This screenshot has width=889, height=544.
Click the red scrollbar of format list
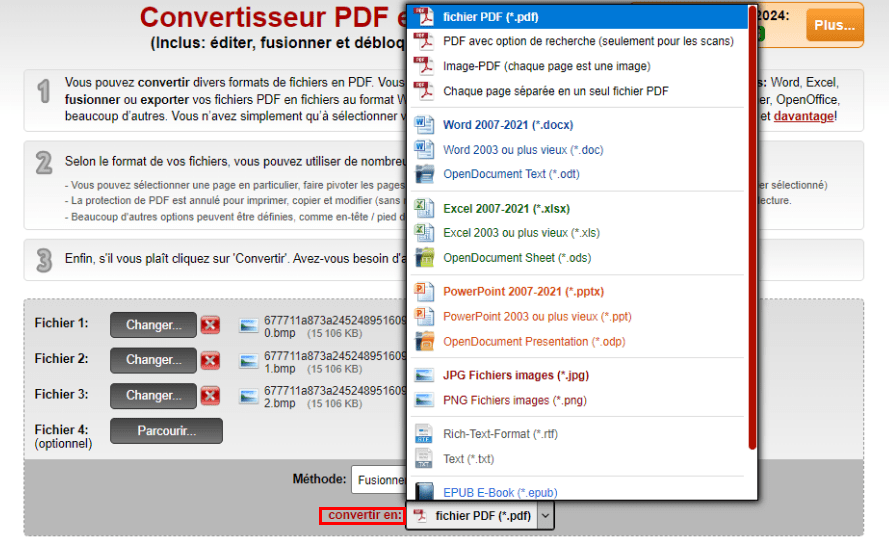point(752,227)
